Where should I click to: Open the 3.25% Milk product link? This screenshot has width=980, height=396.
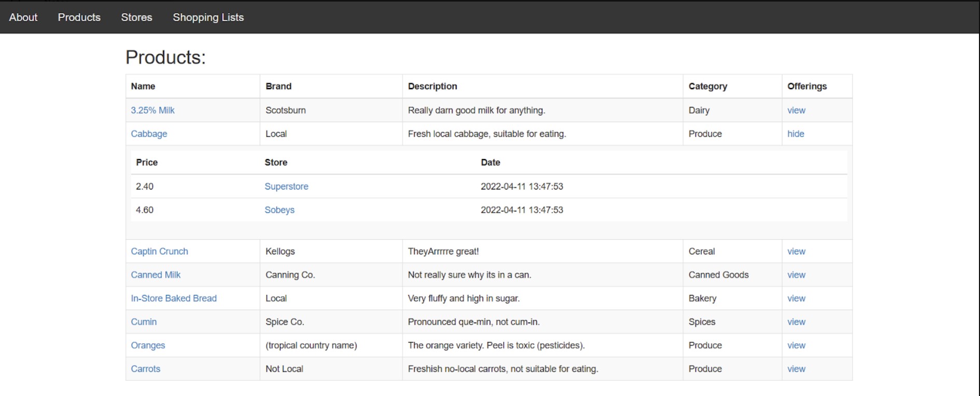pos(153,110)
